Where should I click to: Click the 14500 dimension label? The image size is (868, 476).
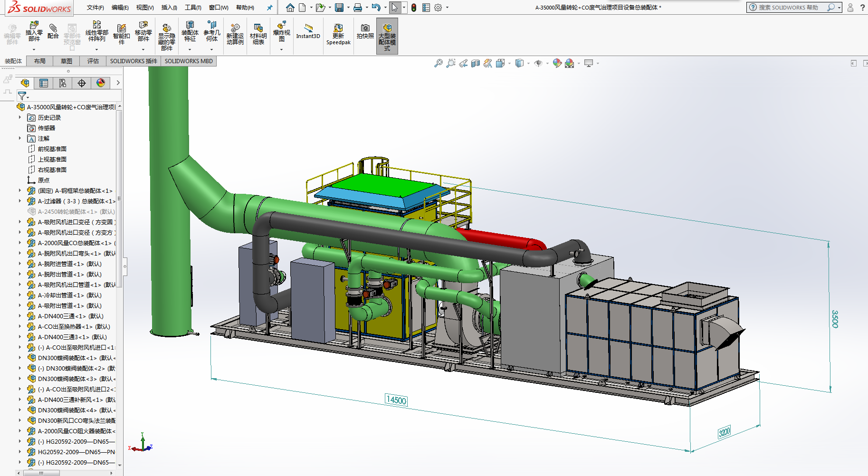(x=396, y=400)
